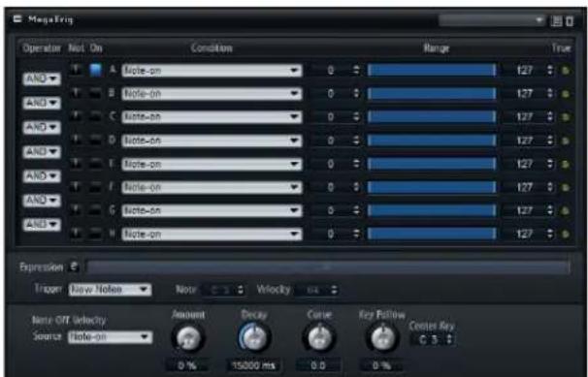The image size is (588, 377).
Task: Toggle the Not button for condition D
Action: [x=76, y=140]
